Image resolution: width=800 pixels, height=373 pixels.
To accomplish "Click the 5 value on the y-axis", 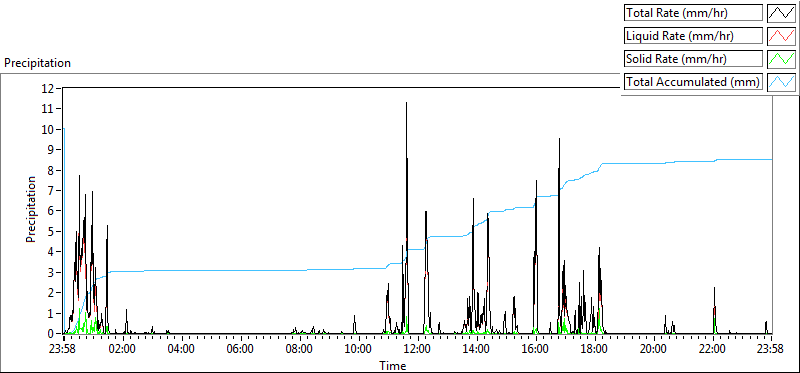I will 52,232.
